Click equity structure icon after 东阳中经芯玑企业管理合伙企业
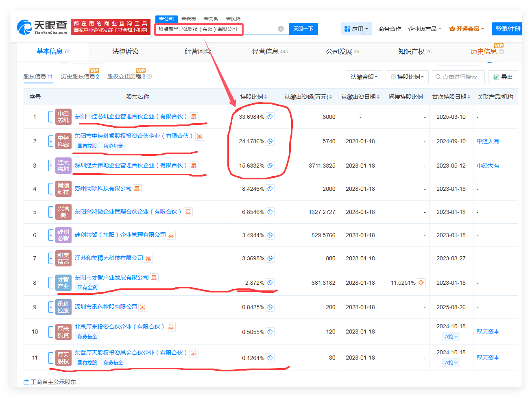Image resolution: width=532 pixels, height=397 pixels. point(194,117)
